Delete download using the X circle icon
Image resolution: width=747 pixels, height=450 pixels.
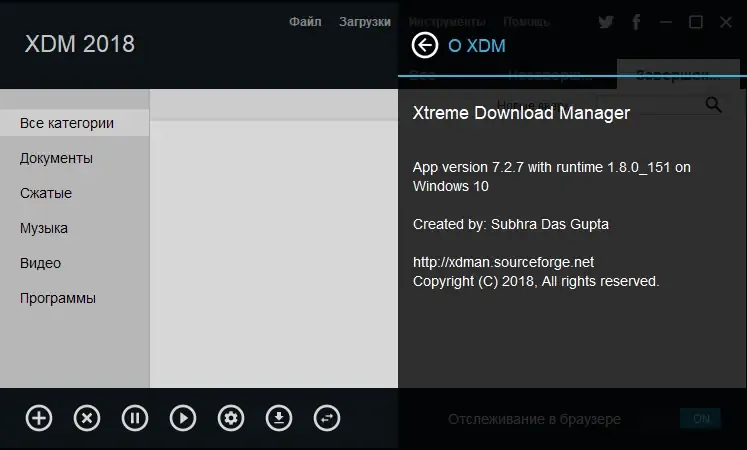click(x=87, y=418)
